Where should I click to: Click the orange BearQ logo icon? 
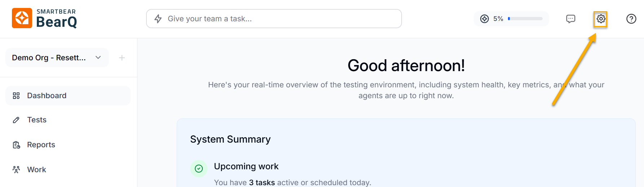tap(22, 18)
